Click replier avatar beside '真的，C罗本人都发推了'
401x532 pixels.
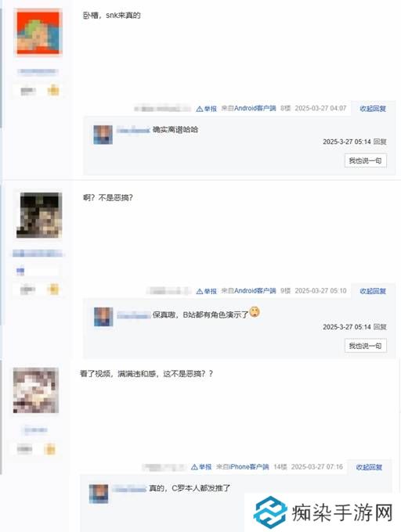tap(99, 494)
